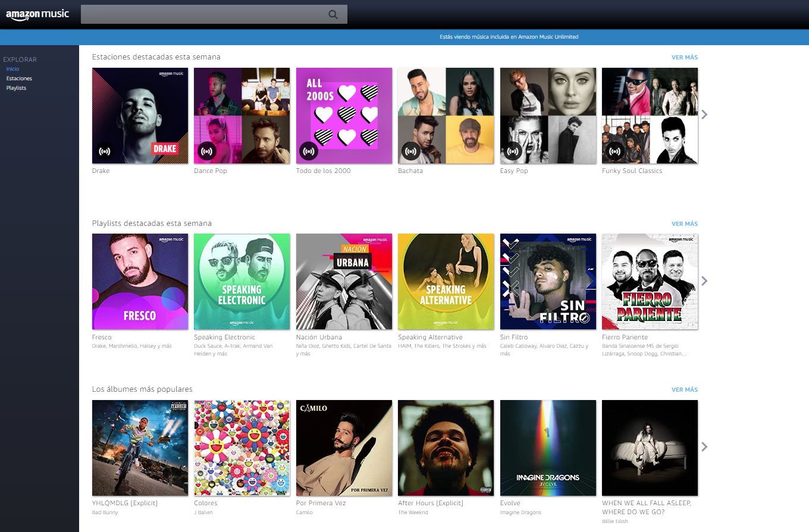Viewport: 809px width, 532px height.
Task: Click the Funky Soul Classics station title
Action: 632,171
